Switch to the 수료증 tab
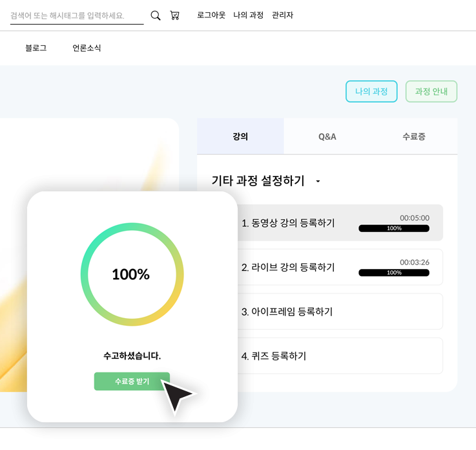Image resolution: width=476 pixels, height=450 pixels. pyautogui.click(x=414, y=136)
